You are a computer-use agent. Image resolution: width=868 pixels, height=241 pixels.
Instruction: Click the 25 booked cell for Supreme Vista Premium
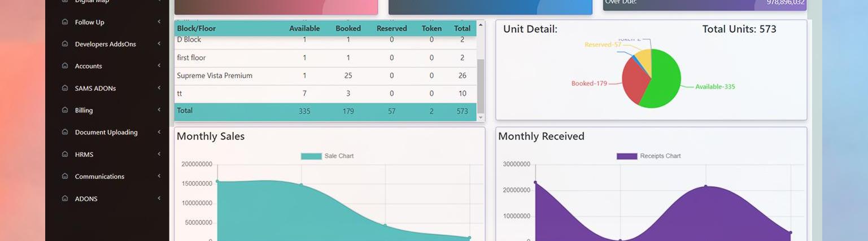pyautogui.click(x=348, y=76)
